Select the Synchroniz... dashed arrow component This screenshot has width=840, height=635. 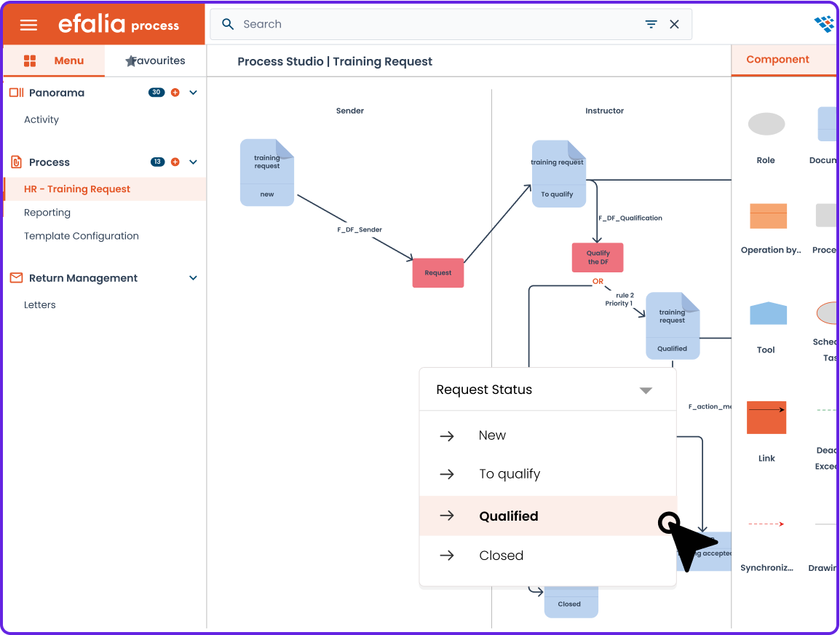[766, 524]
